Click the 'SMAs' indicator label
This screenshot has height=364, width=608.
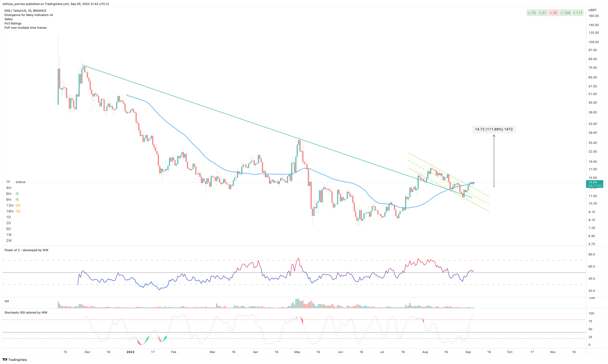coord(8,19)
